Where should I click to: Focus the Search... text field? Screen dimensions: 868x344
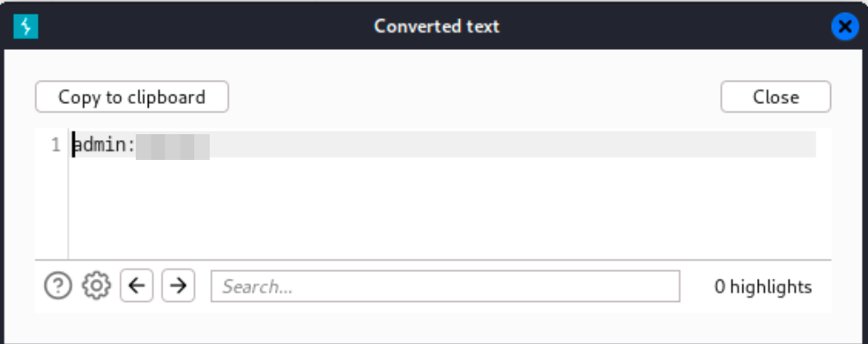(x=445, y=286)
